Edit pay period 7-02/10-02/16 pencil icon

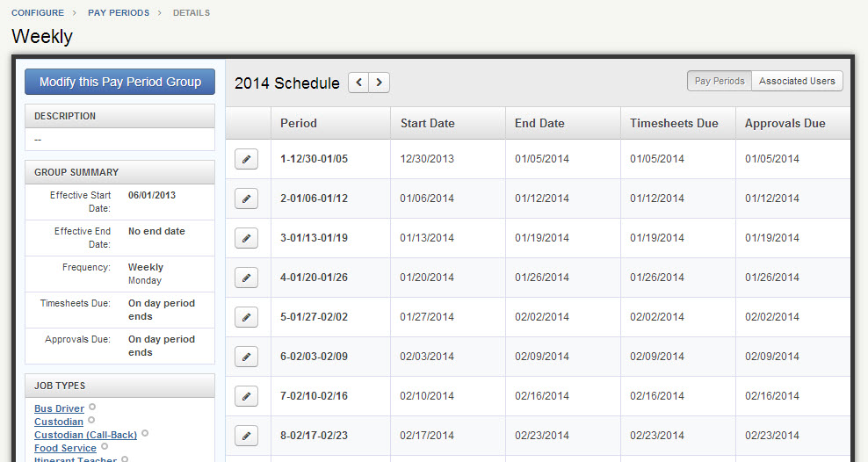coord(246,396)
